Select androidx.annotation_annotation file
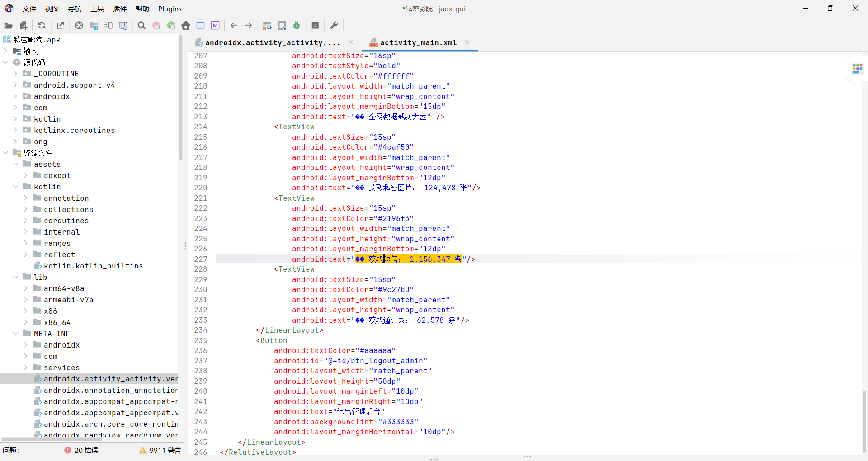Image resolution: width=868 pixels, height=461 pixels. pyautogui.click(x=110, y=390)
